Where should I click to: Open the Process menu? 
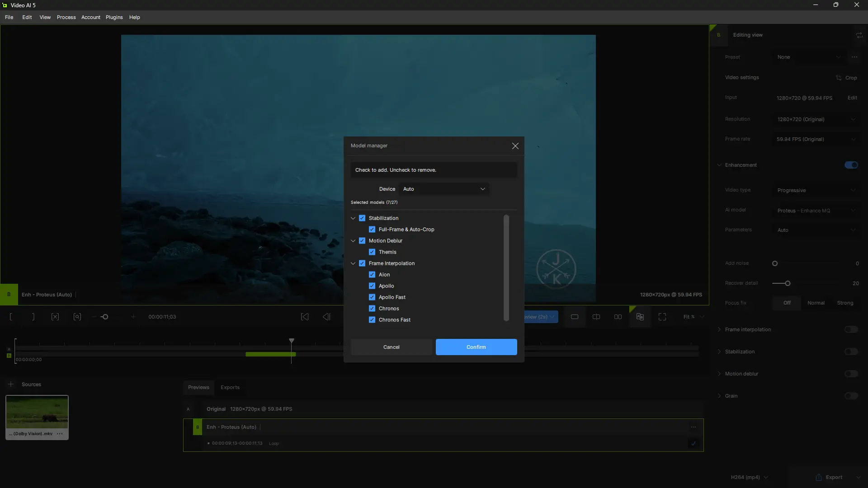(66, 17)
